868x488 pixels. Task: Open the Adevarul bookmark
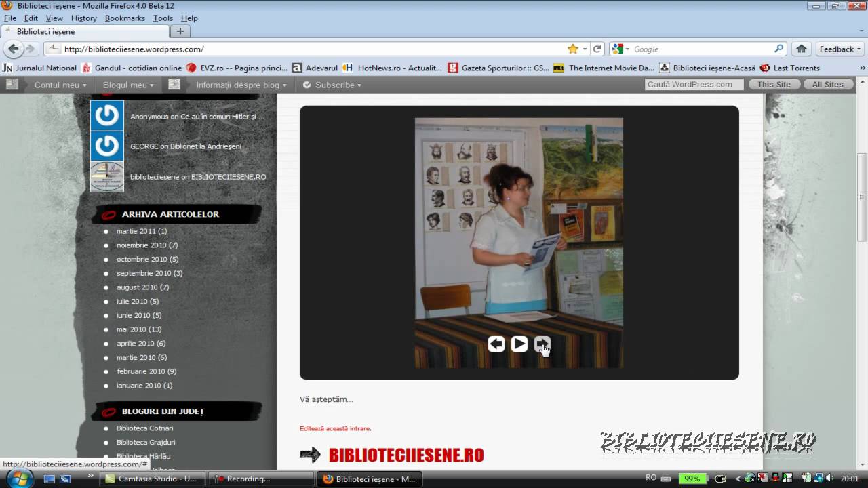(315, 68)
